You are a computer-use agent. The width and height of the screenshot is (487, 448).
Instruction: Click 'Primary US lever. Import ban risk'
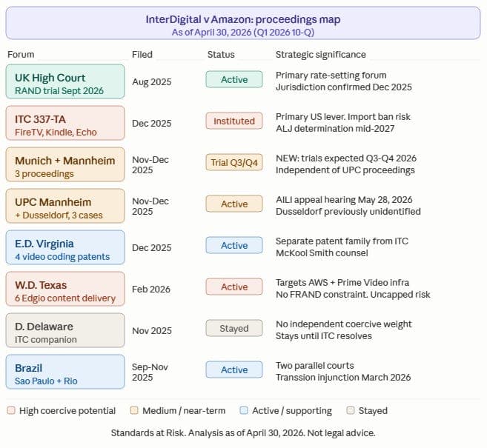point(343,117)
